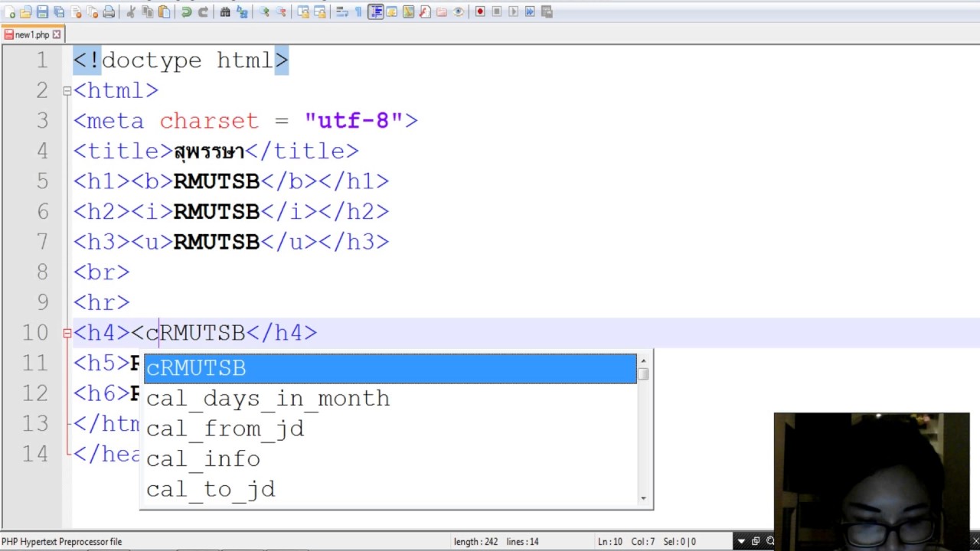The height and width of the screenshot is (551, 980).
Task: Click the Zoom In toolbar icon
Action: (264, 11)
